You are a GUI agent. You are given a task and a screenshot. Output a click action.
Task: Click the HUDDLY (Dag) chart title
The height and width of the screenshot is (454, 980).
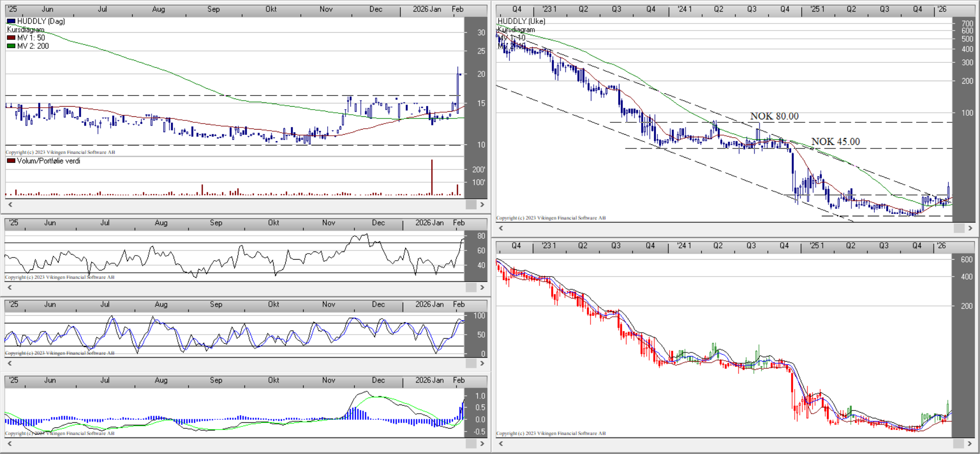[x=41, y=21]
